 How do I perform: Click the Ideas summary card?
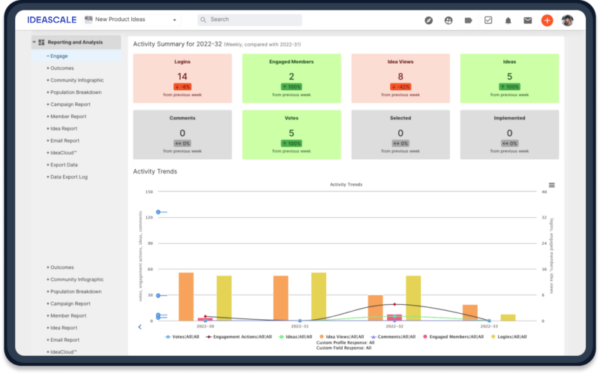(509, 78)
